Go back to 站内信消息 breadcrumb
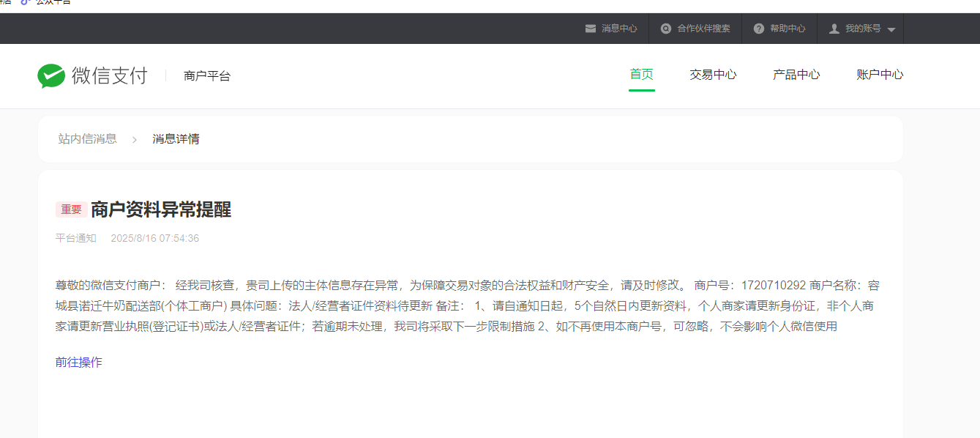The width and height of the screenshot is (980, 438). point(88,138)
